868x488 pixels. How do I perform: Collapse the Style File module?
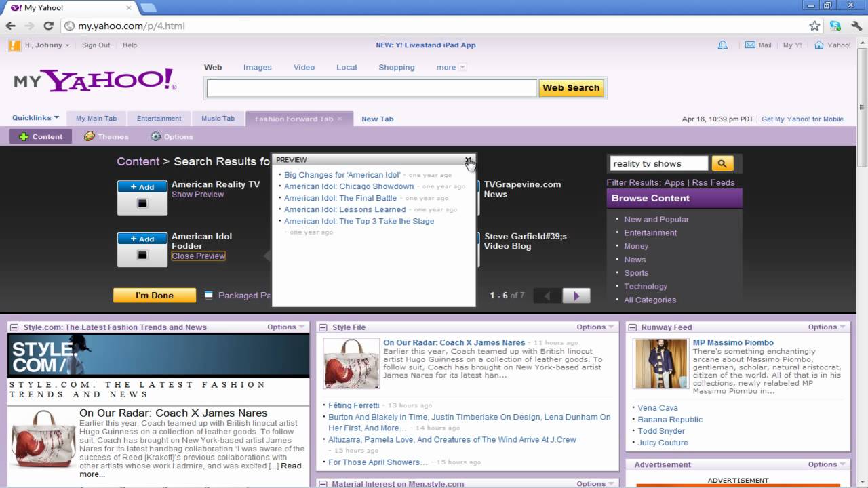[323, 327]
